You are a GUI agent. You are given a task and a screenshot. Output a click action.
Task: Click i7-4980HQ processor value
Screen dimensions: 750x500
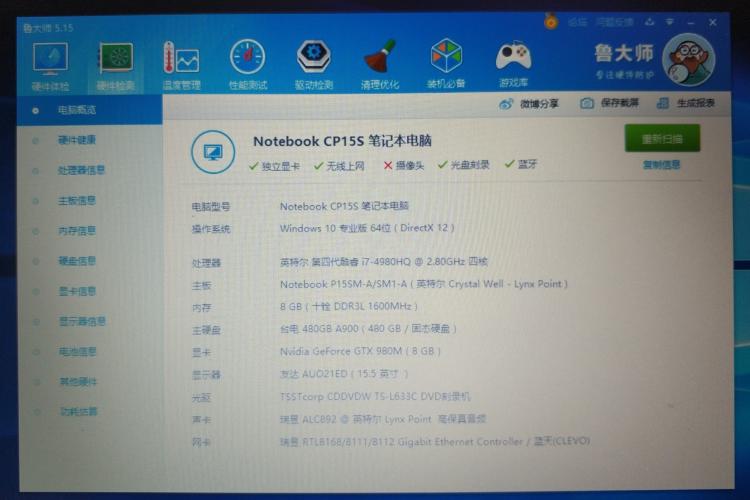coord(384,262)
